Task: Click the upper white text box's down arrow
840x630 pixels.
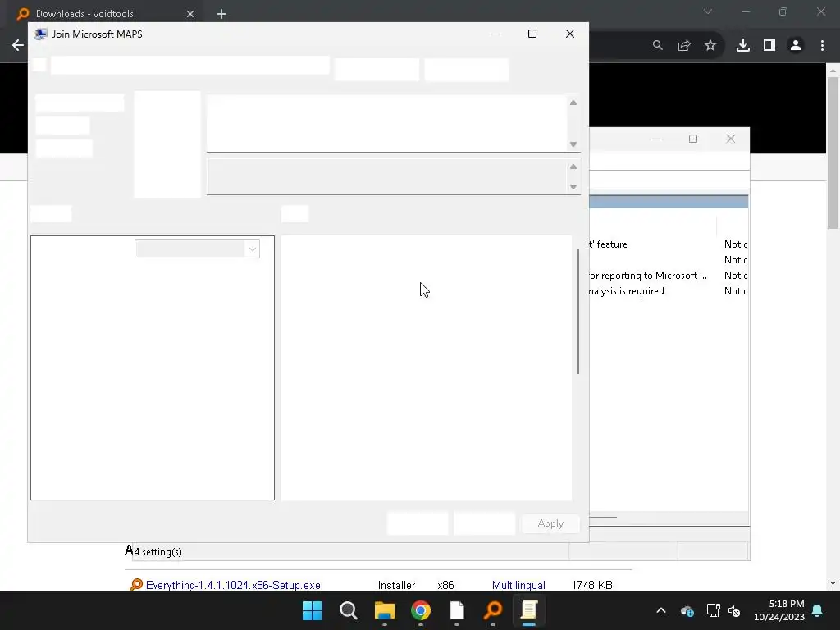Action: [573, 144]
